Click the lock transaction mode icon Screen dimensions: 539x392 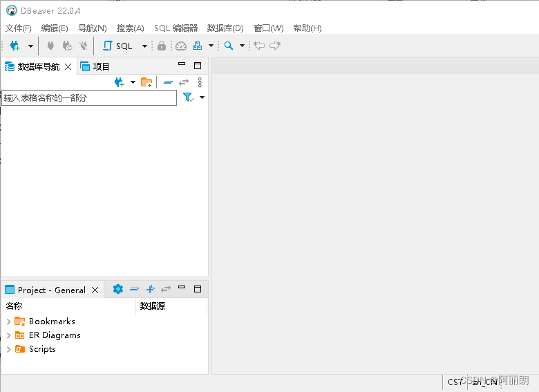[162, 46]
